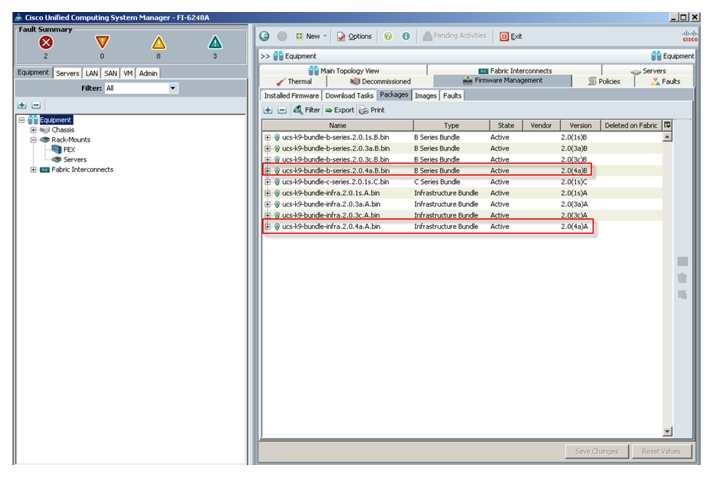This screenshot has width=714, height=478.
Task: Click the major faults orange triangle icon
Action: [x=102, y=42]
